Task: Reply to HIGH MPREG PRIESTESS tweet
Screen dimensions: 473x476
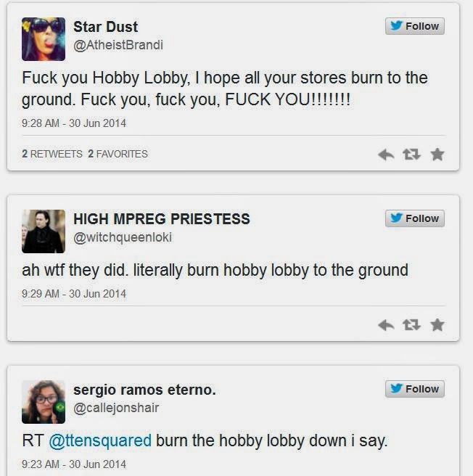Action: pos(386,325)
